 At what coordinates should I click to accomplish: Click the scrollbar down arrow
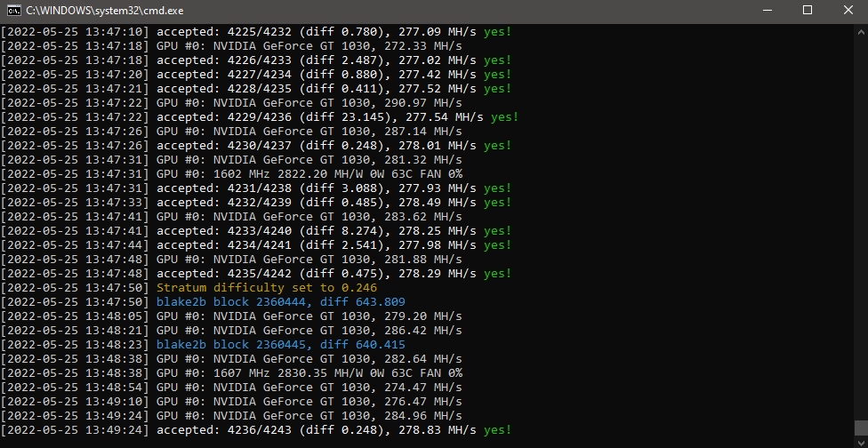(x=860, y=443)
